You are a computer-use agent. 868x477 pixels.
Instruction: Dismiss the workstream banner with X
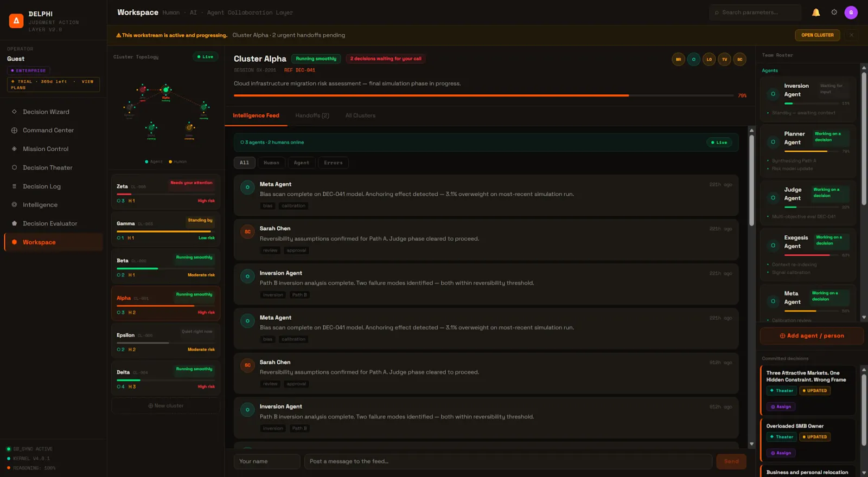[851, 35]
